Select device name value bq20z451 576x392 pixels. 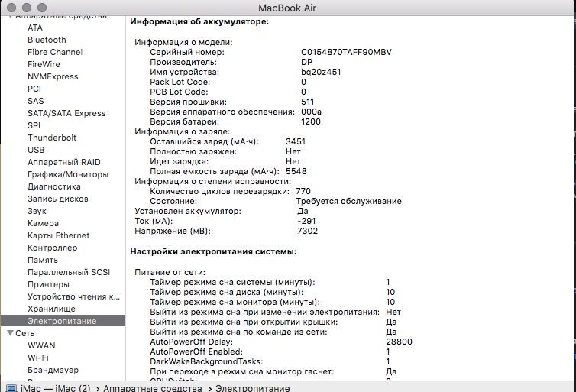pos(321,72)
